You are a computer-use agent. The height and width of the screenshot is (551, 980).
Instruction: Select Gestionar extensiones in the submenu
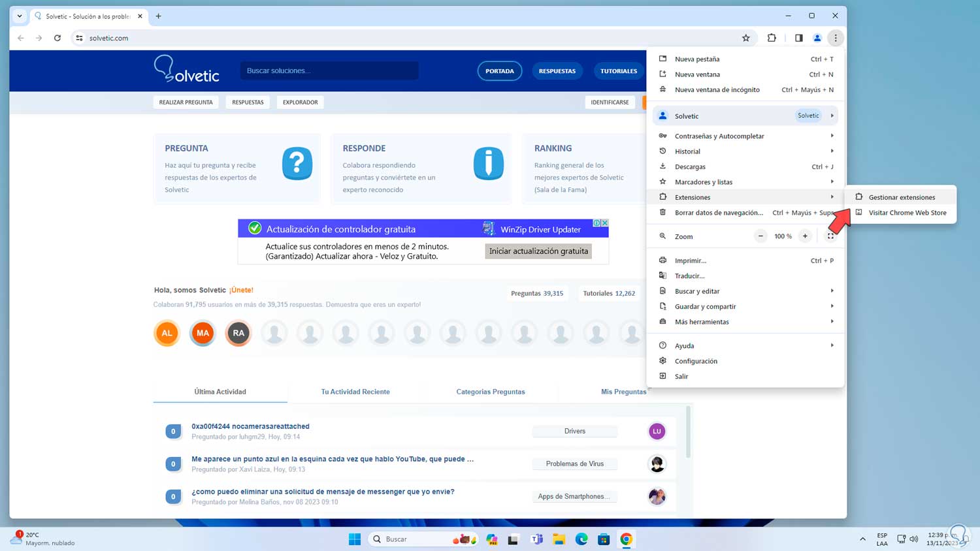coord(900,197)
